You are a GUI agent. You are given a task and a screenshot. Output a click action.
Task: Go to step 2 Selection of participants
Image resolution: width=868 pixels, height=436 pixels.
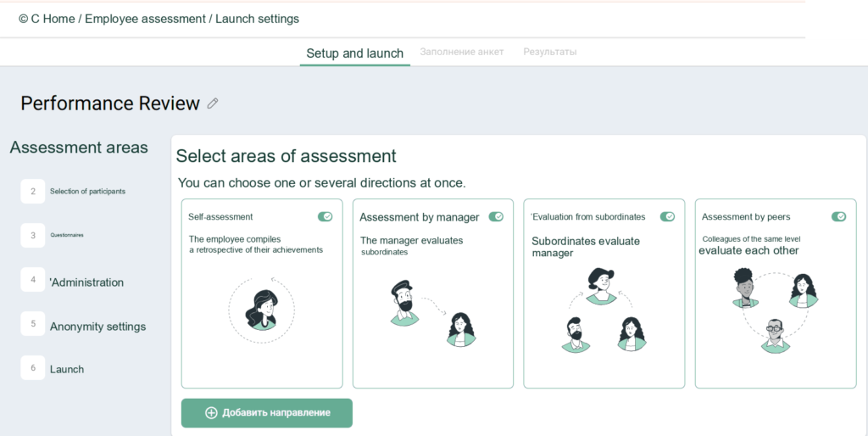point(74,192)
